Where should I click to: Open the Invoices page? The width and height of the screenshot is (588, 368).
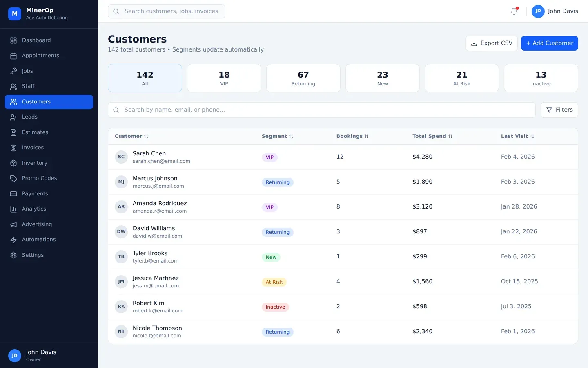point(33,148)
